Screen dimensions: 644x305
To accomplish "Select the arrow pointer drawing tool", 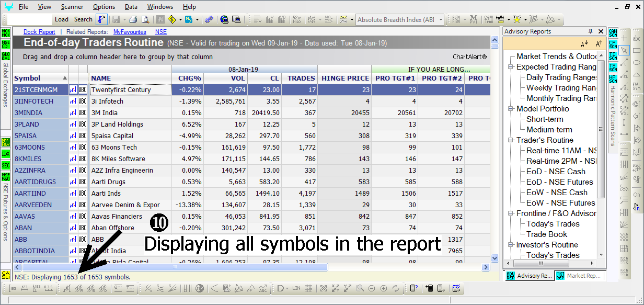I will (x=624, y=50).
